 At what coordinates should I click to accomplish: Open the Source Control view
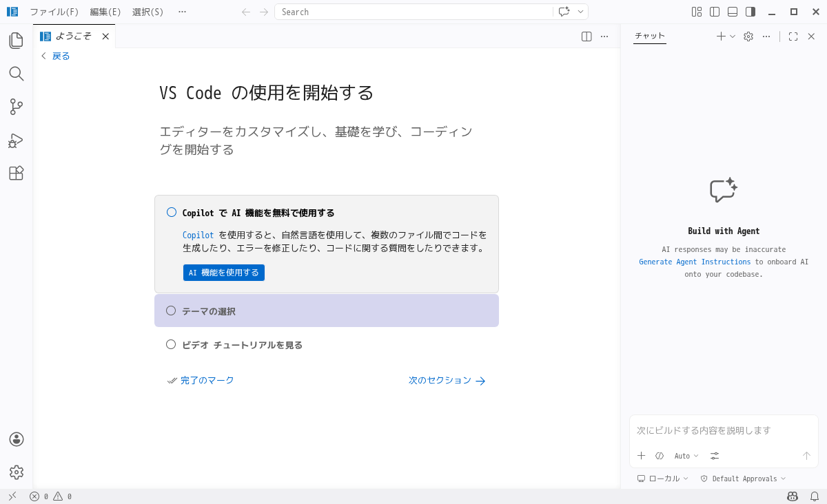tap(17, 107)
